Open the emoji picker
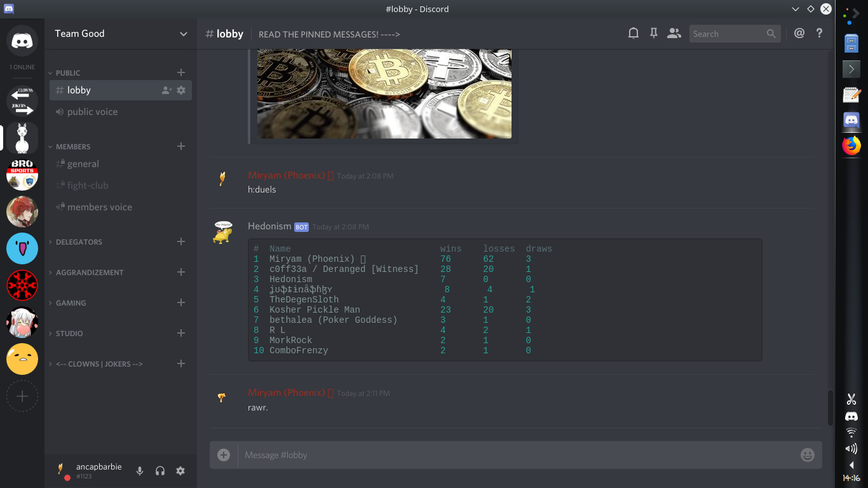Screen dimensions: 868x488 tap(808, 455)
